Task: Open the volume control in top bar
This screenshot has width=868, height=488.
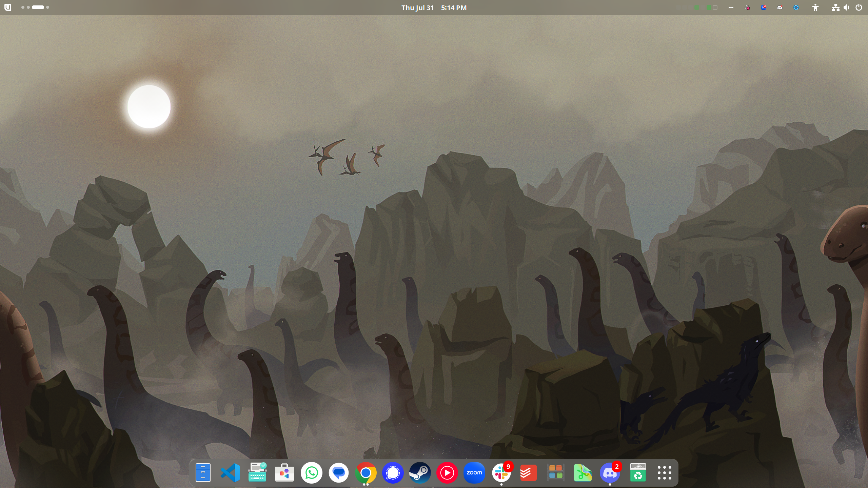Action: click(x=847, y=7)
